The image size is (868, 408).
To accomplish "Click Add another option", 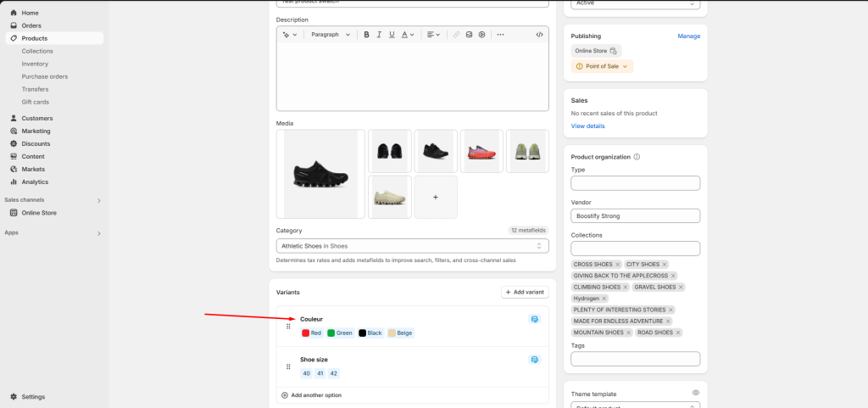I will pos(312,395).
